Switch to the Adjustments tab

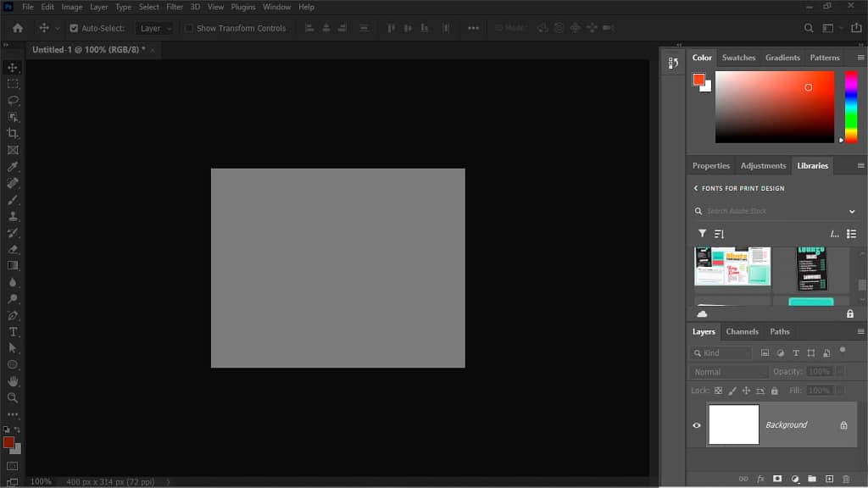(764, 165)
